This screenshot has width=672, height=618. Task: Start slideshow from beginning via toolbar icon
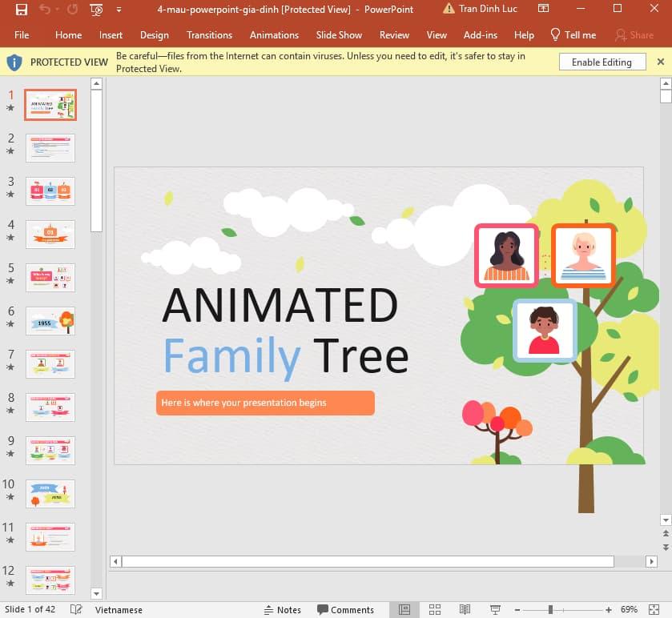[x=95, y=9]
